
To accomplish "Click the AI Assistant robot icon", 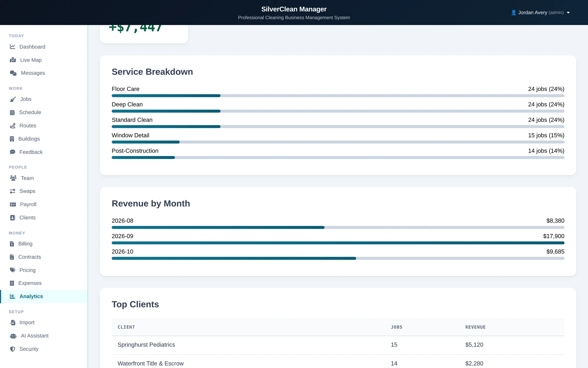I will point(13,336).
